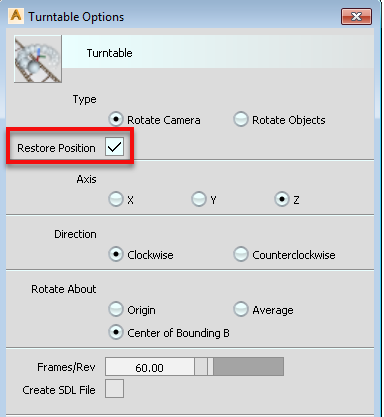Uncheck the Restore Position checkbox
The width and height of the screenshot is (384, 417).
coord(114,146)
